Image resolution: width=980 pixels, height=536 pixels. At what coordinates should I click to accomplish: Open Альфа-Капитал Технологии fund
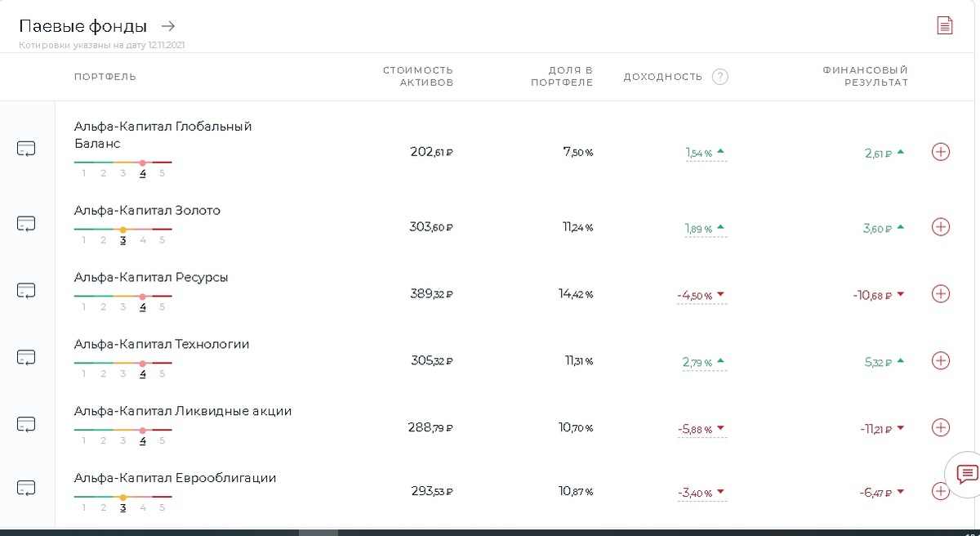click(x=162, y=345)
